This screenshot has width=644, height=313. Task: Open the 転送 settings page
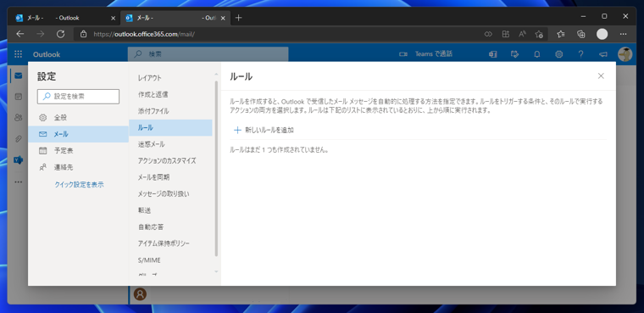(170, 210)
